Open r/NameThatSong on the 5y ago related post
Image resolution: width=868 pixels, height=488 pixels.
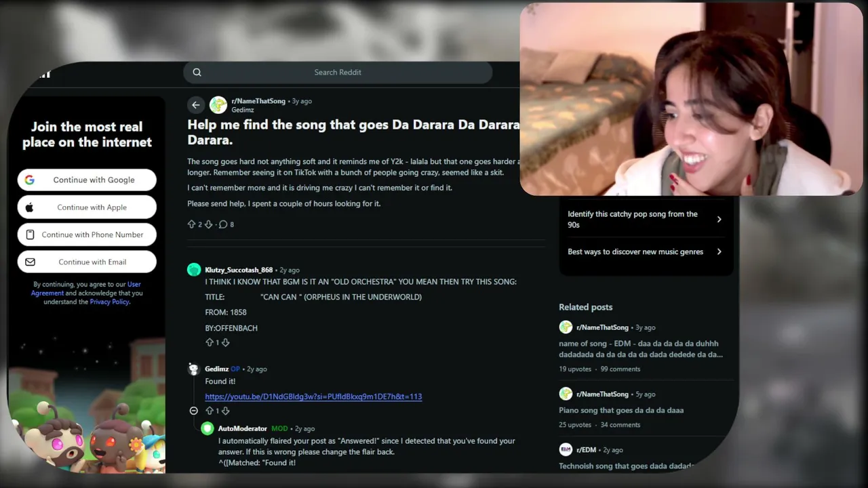click(x=602, y=394)
